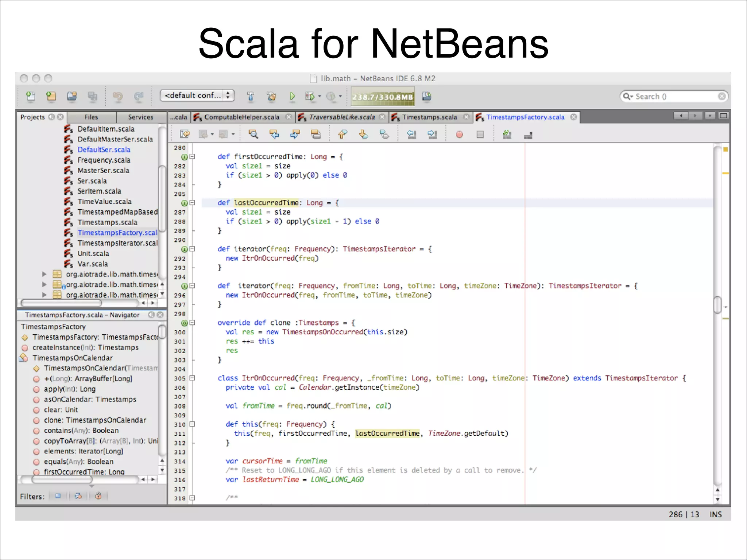Screen dimensions: 747x560
Task: Click the Shift Line Left icon
Action: pyautogui.click(x=411, y=134)
